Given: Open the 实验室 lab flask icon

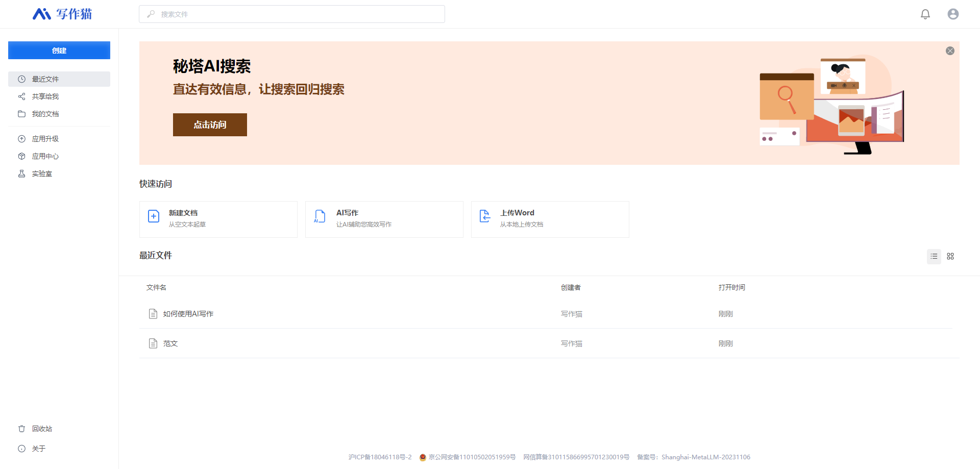Looking at the screenshot, I should 21,174.
